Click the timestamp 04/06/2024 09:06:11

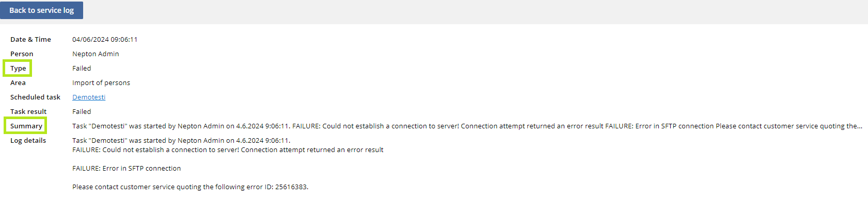[x=105, y=39]
